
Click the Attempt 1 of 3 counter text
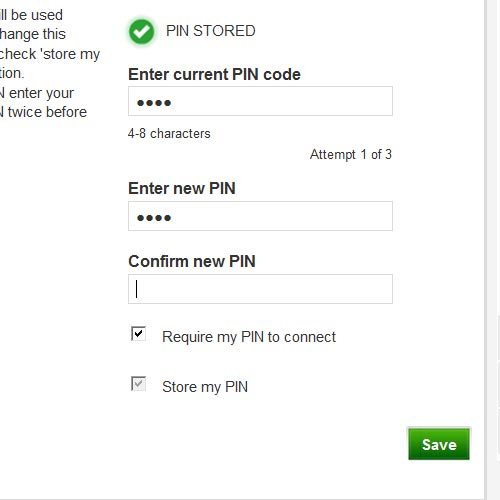coord(351,154)
